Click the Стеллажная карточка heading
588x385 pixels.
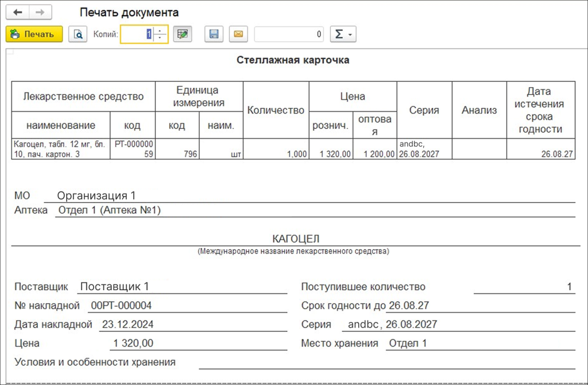coord(293,60)
